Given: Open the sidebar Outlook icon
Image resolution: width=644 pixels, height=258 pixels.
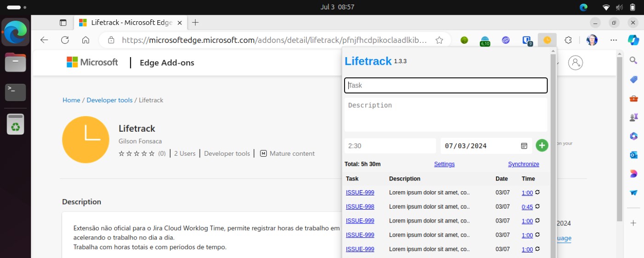Looking at the screenshot, I should 633,155.
